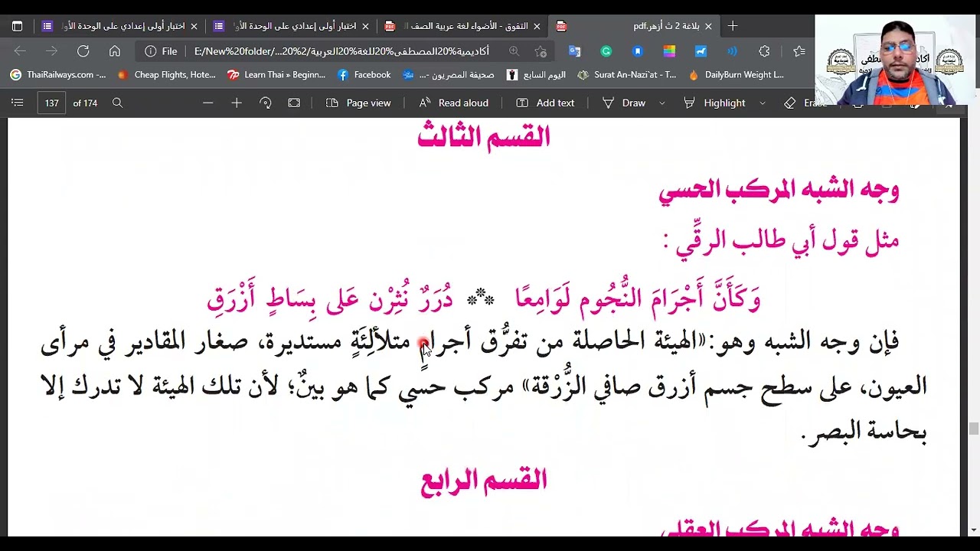
Task: Open a new browser tab
Action: click(x=733, y=26)
